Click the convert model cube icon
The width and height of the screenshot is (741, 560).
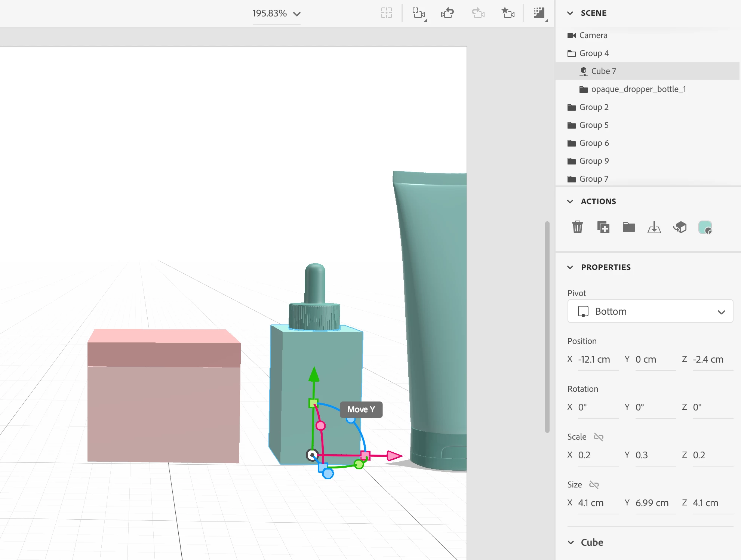679,227
